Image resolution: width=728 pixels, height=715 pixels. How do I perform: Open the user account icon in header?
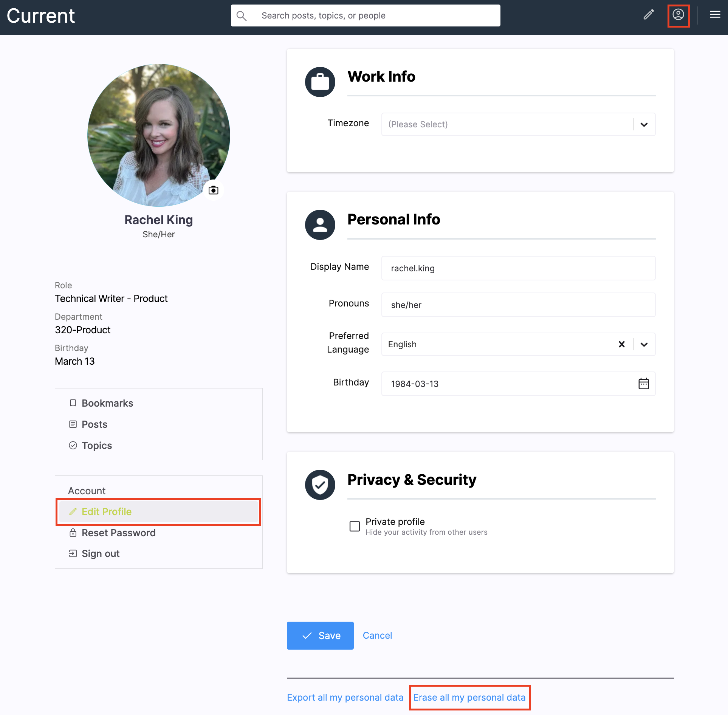tap(678, 15)
